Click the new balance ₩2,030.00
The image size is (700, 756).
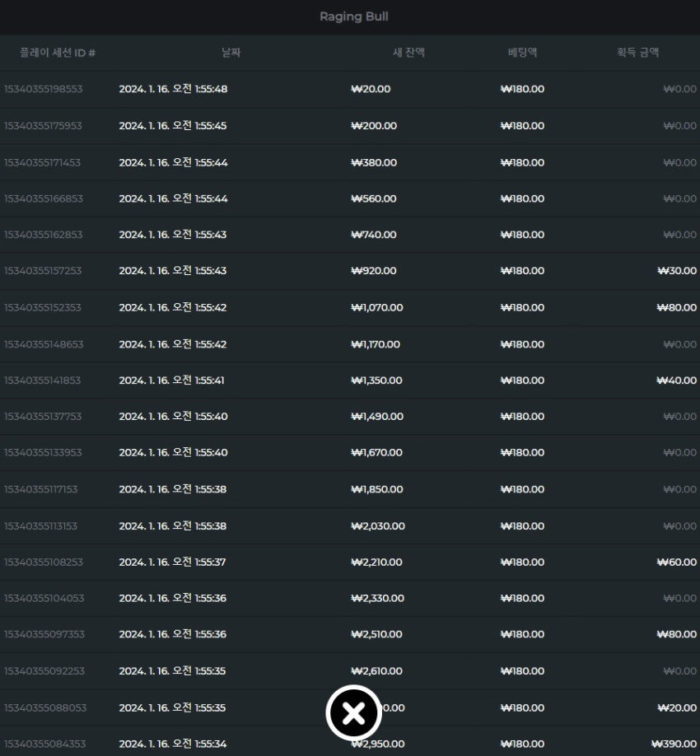378,526
